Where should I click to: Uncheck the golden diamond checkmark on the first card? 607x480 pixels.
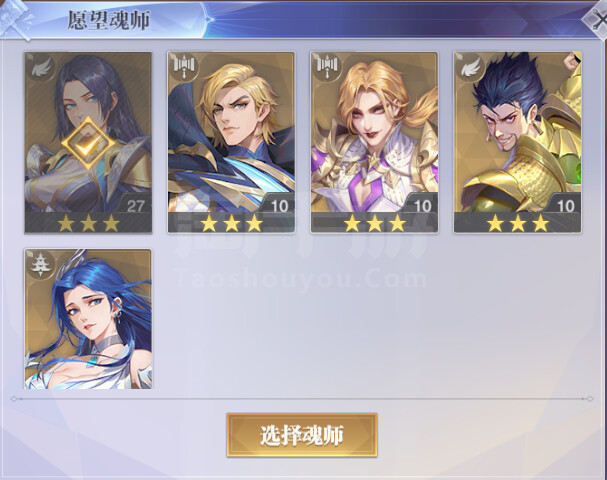88,143
